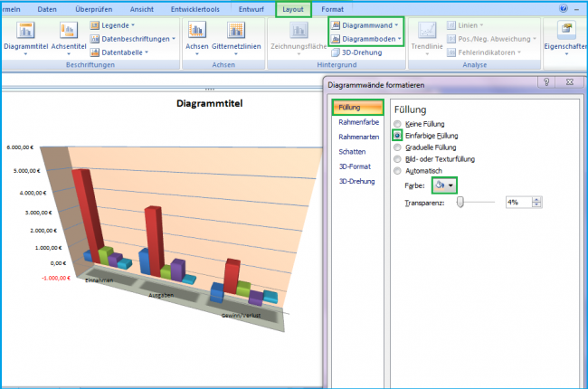
Task: Open the Daten ribbon tab
Action: pyautogui.click(x=47, y=9)
